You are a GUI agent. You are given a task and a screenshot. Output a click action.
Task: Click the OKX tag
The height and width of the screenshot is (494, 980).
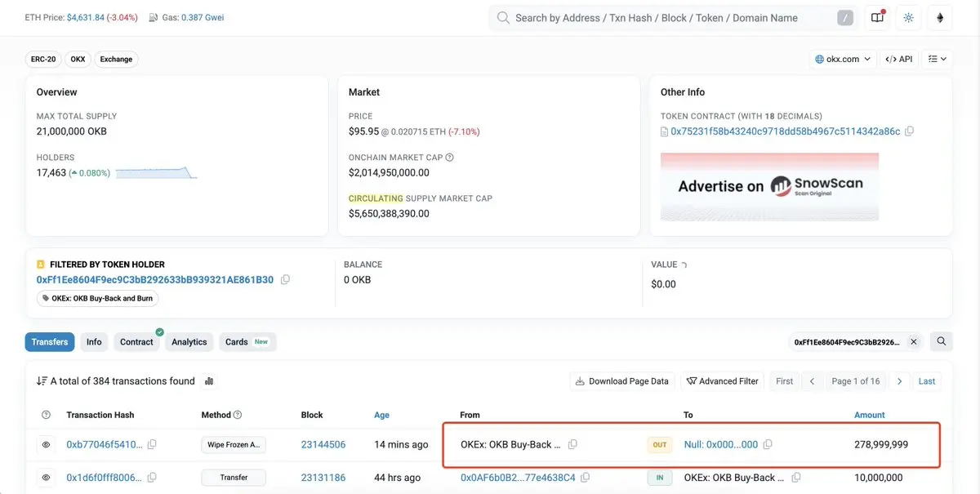tap(78, 59)
